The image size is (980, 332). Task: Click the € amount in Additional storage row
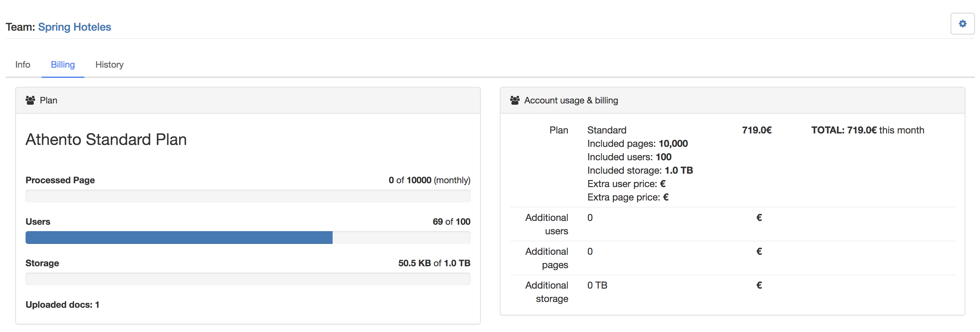coord(759,286)
